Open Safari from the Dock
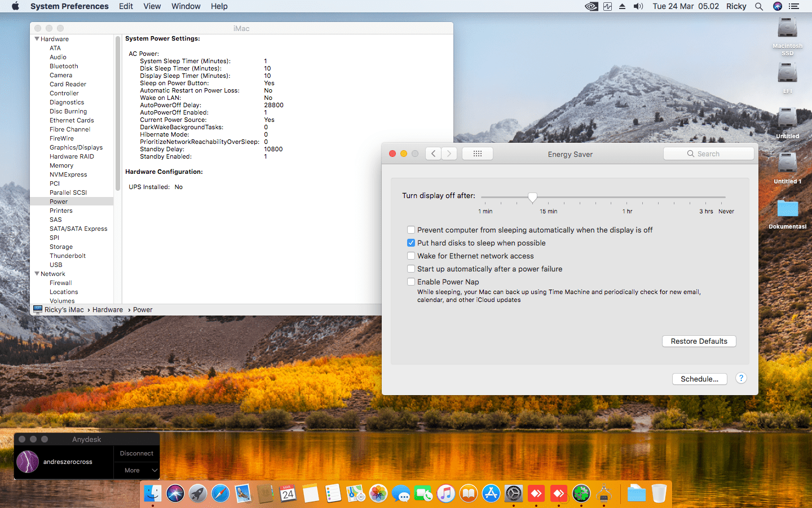Viewport: 812px width, 508px height. pyautogui.click(x=220, y=494)
